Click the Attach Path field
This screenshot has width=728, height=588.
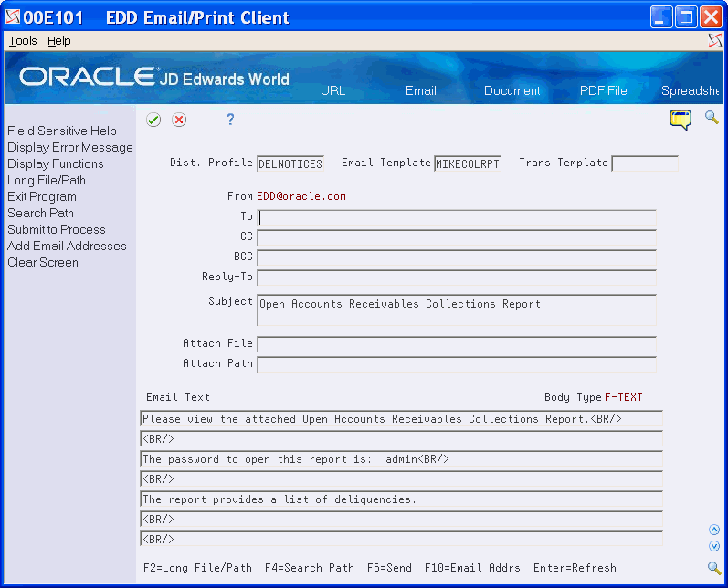(457, 364)
